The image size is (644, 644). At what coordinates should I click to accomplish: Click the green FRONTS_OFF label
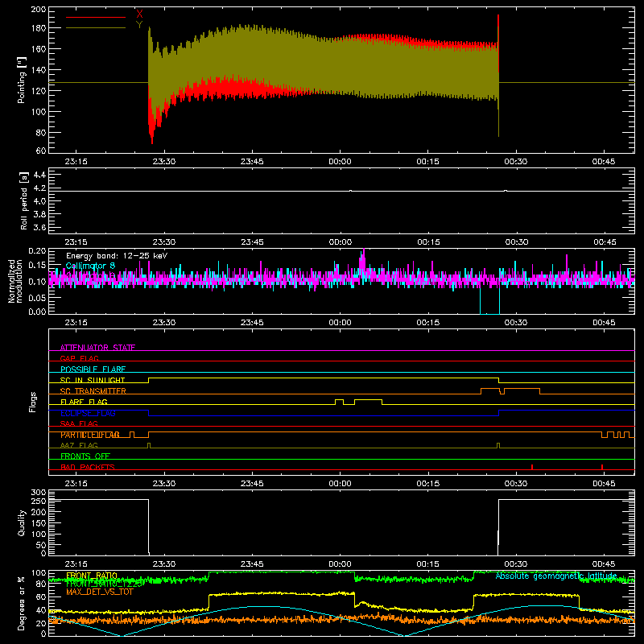point(85,456)
